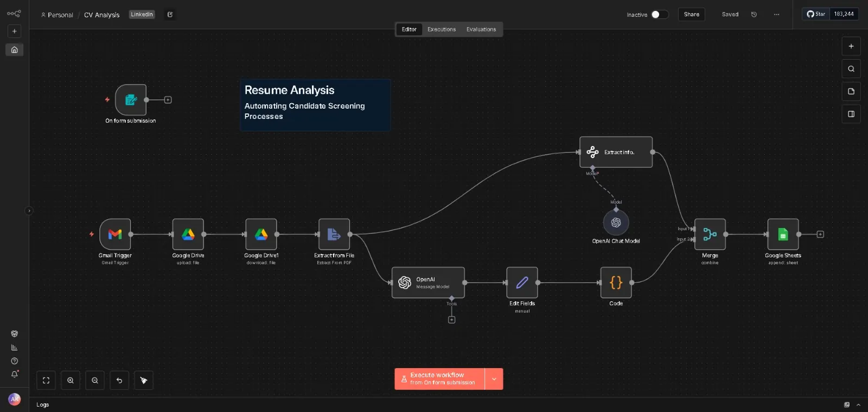Screen dimensions: 868x412
Task: Zoom in on the canvas
Action: click(71, 381)
